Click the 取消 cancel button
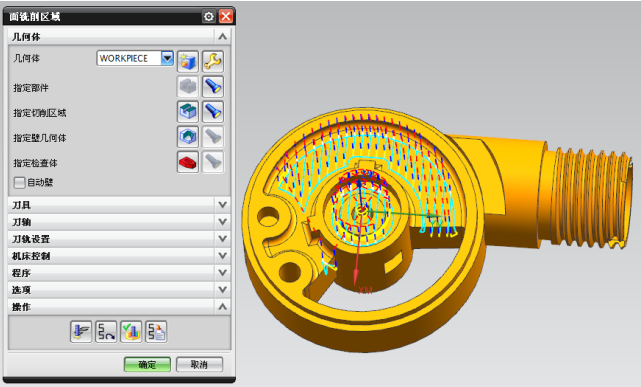The height and width of the screenshot is (387, 641). click(x=199, y=365)
